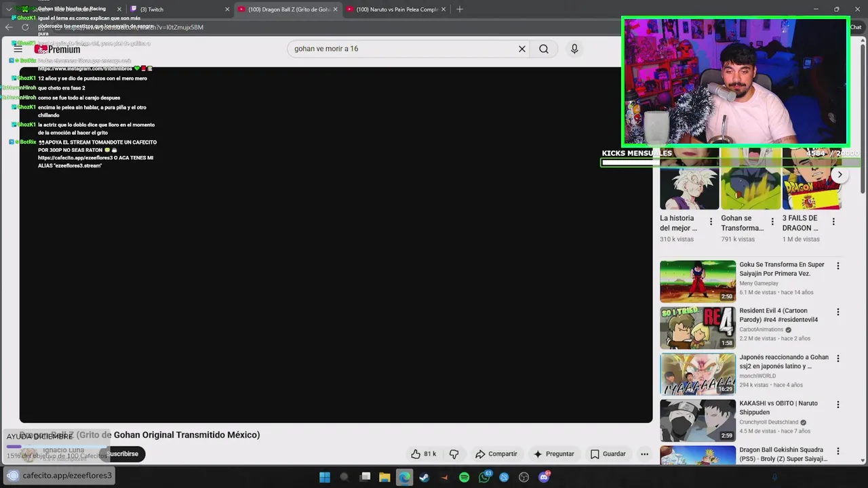
Task: Switch to Naruto vs Pain tab
Action: coord(395,9)
